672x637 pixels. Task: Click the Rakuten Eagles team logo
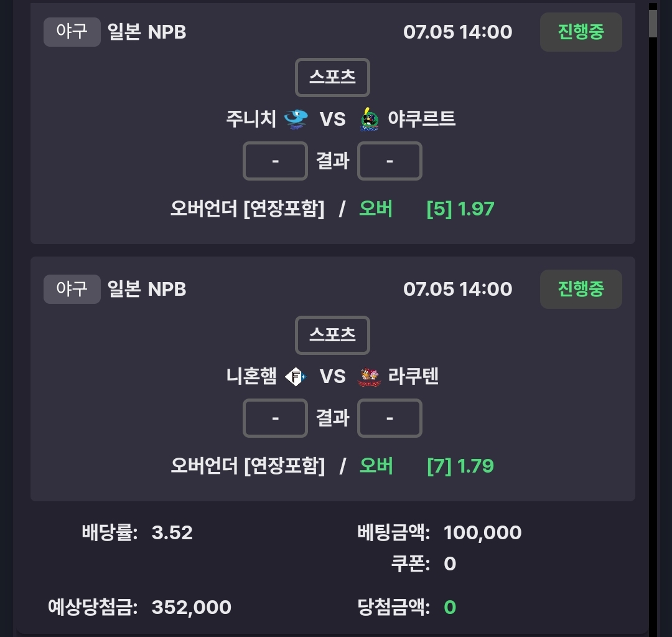click(x=369, y=377)
